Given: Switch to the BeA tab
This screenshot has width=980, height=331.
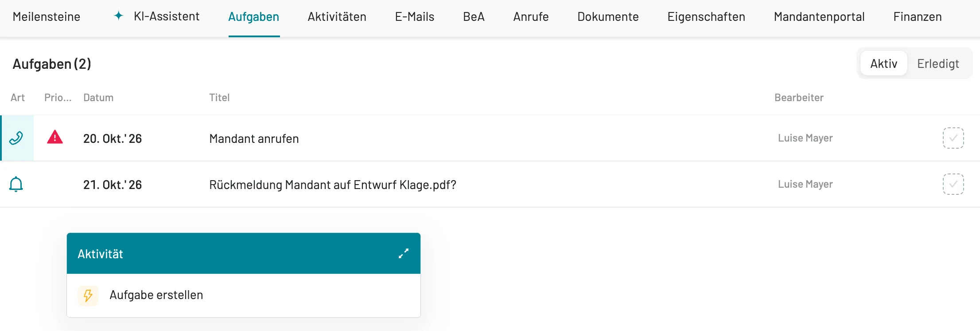Looking at the screenshot, I should 474,17.
